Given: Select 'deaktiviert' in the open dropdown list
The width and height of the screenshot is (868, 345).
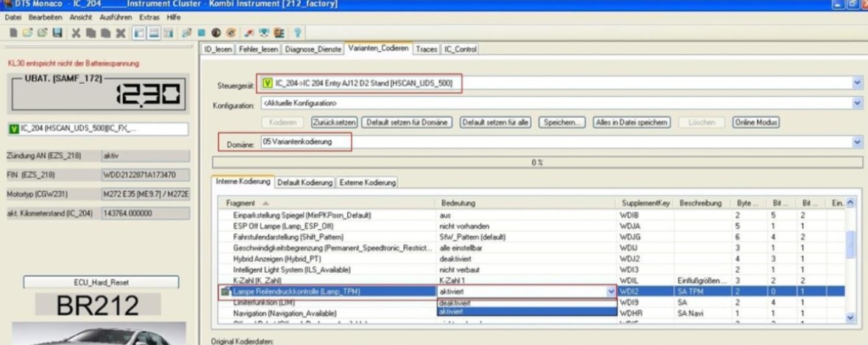Looking at the screenshot, I should coord(450,302).
